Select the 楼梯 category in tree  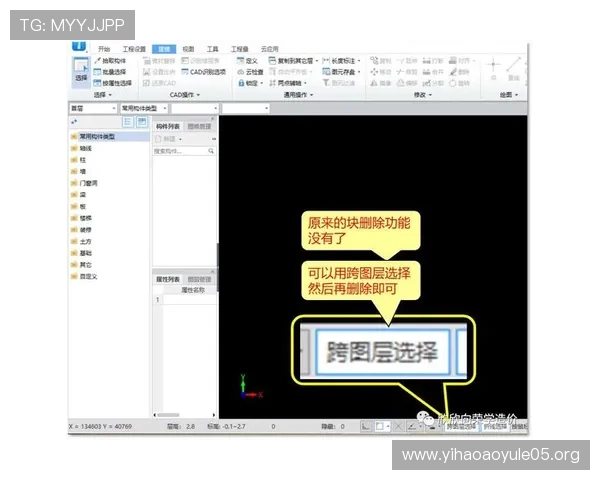pos(86,217)
